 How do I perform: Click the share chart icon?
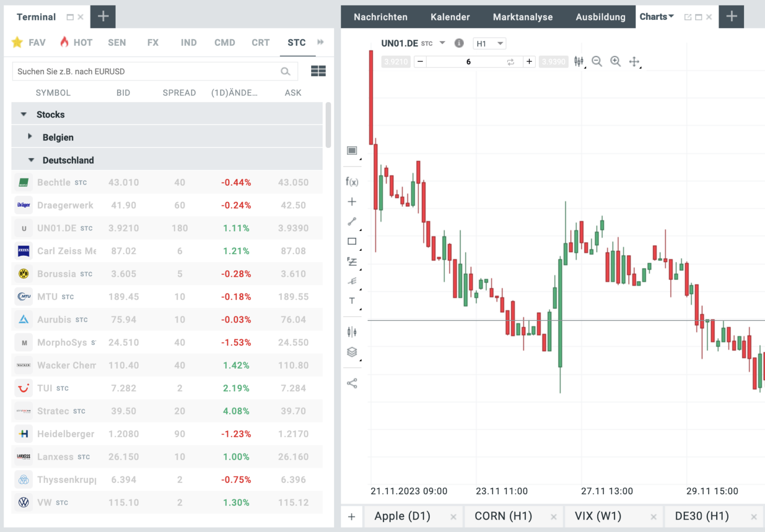pyautogui.click(x=352, y=383)
